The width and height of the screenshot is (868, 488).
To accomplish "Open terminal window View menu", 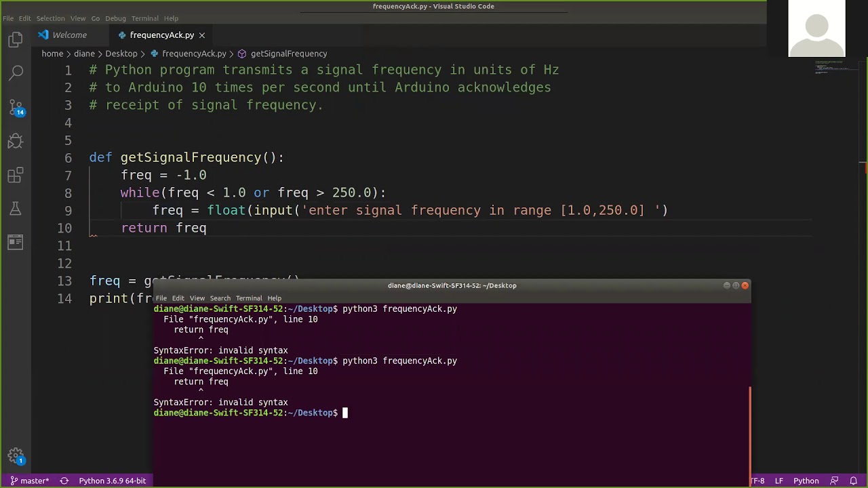I will point(197,298).
